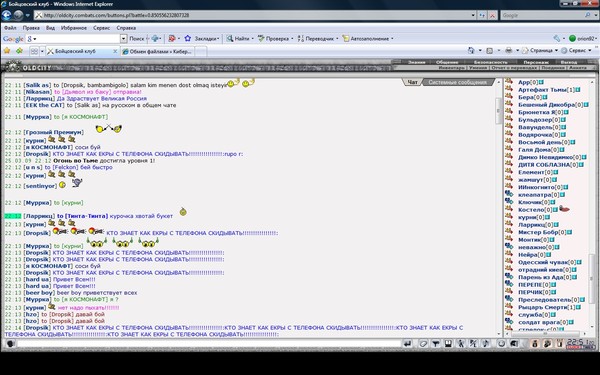Open the Закладки dropdown in Google toolbar
600x375 pixels.
207,39
